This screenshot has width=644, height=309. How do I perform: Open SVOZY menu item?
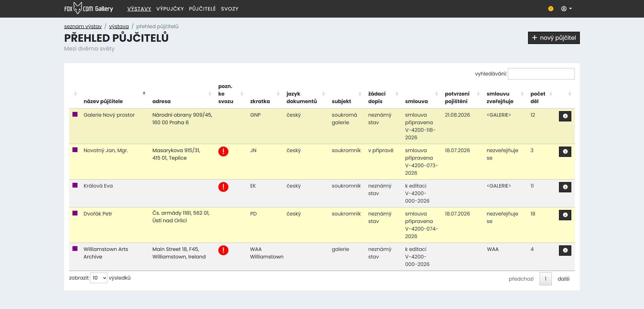click(230, 9)
